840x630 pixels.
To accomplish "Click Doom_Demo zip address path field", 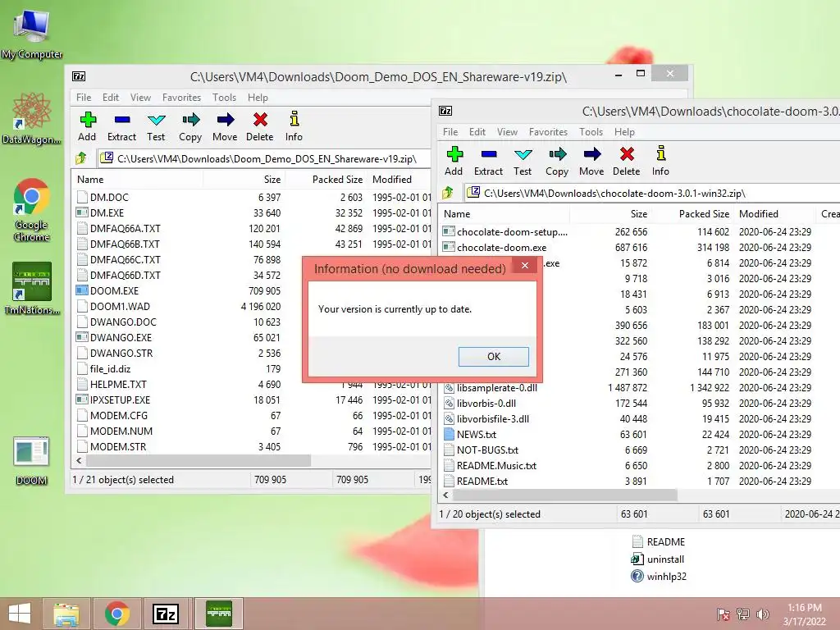I will point(264,158).
